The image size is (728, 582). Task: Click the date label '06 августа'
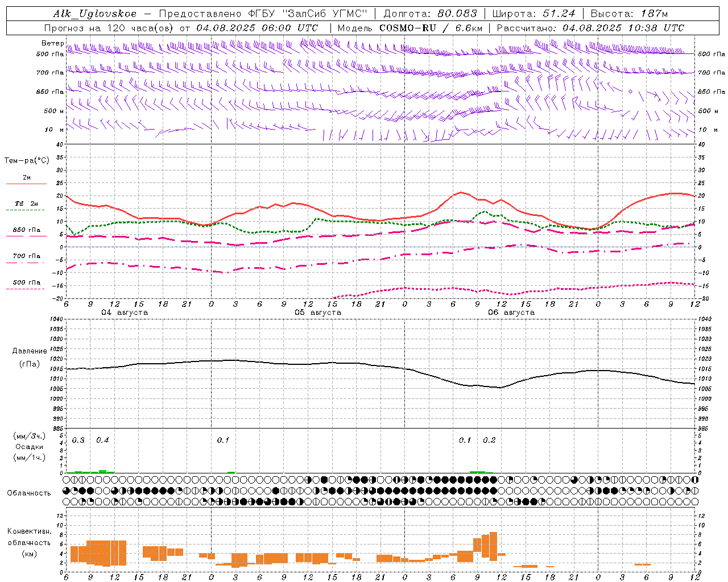pos(511,313)
